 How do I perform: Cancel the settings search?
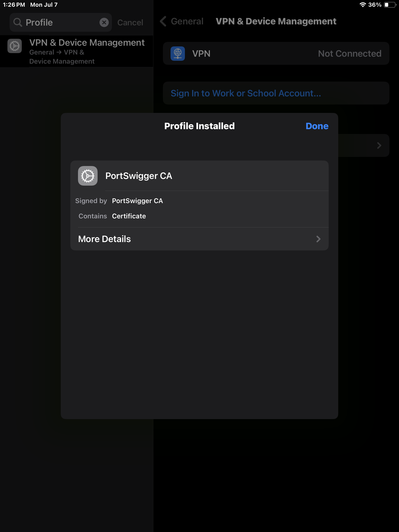pyautogui.click(x=130, y=22)
